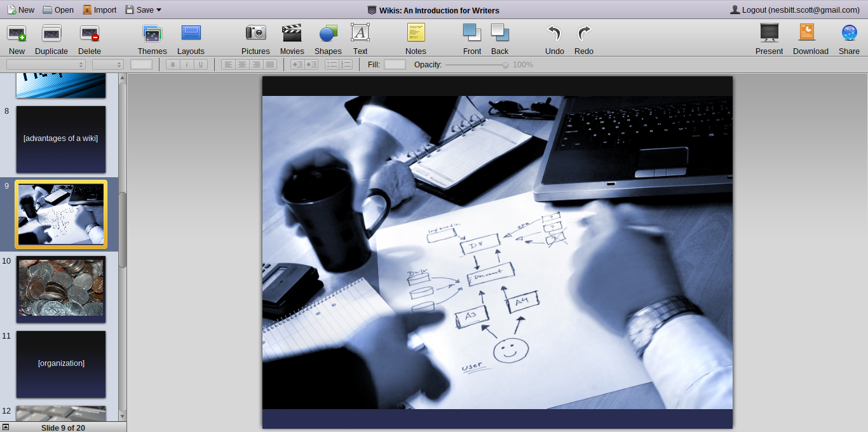This screenshot has height=432, width=868.
Task: Toggle italic formatting
Action: click(186, 64)
